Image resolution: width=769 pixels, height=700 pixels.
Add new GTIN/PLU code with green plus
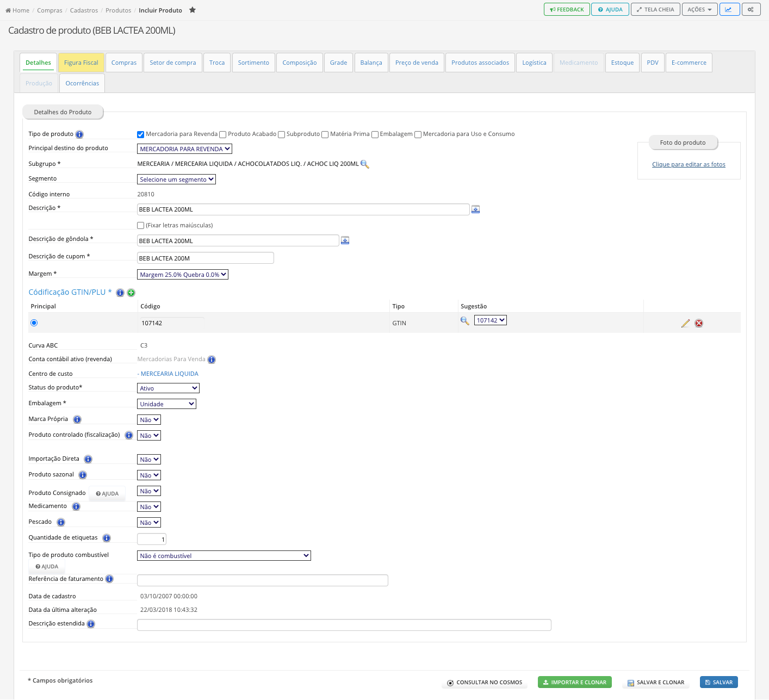tap(131, 293)
